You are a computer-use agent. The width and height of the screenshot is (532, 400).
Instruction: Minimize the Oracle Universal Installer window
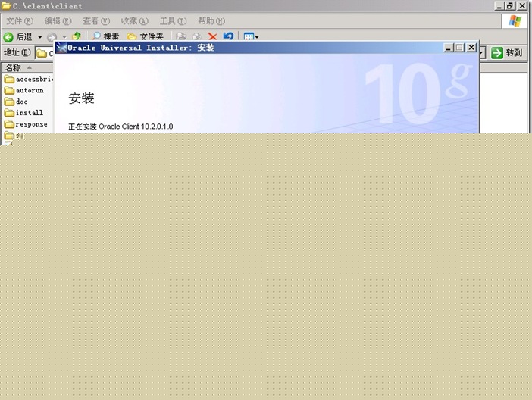coord(449,48)
